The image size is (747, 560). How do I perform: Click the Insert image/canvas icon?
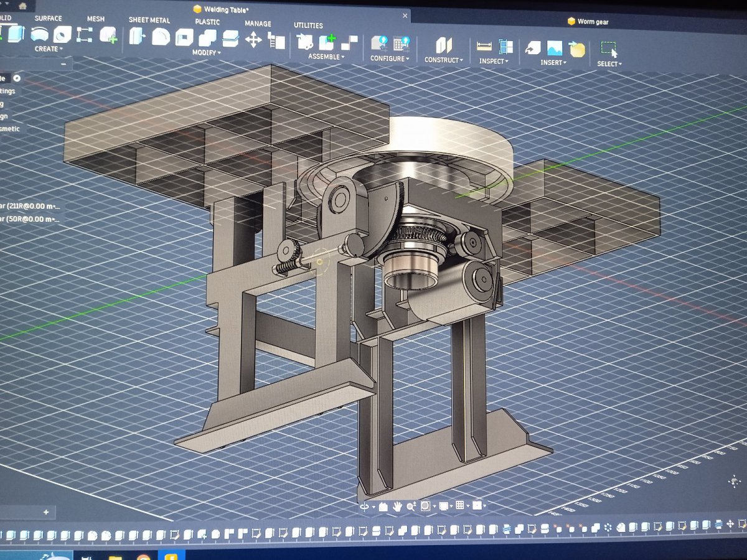[x=555, y=49]
